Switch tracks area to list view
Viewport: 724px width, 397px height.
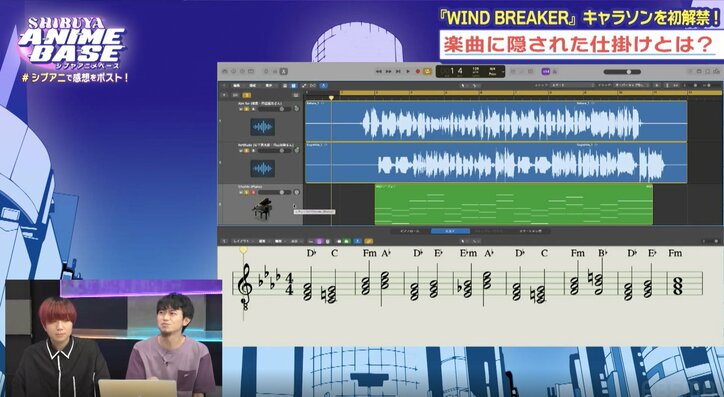coord(285,86)
